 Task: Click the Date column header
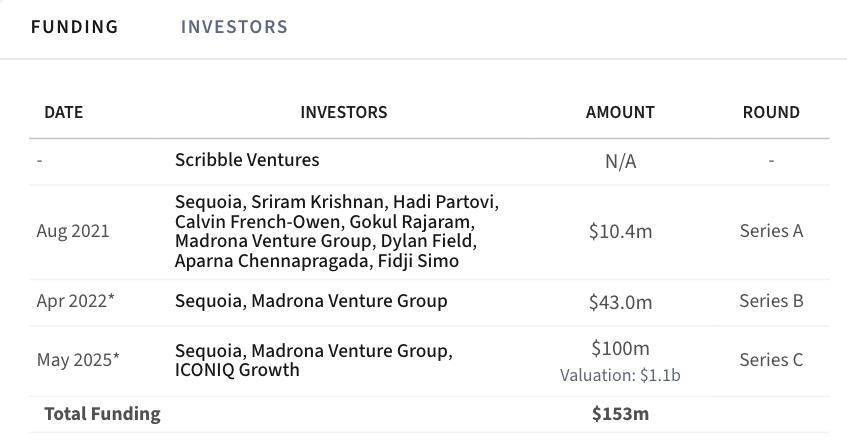[x=63, y=112]
